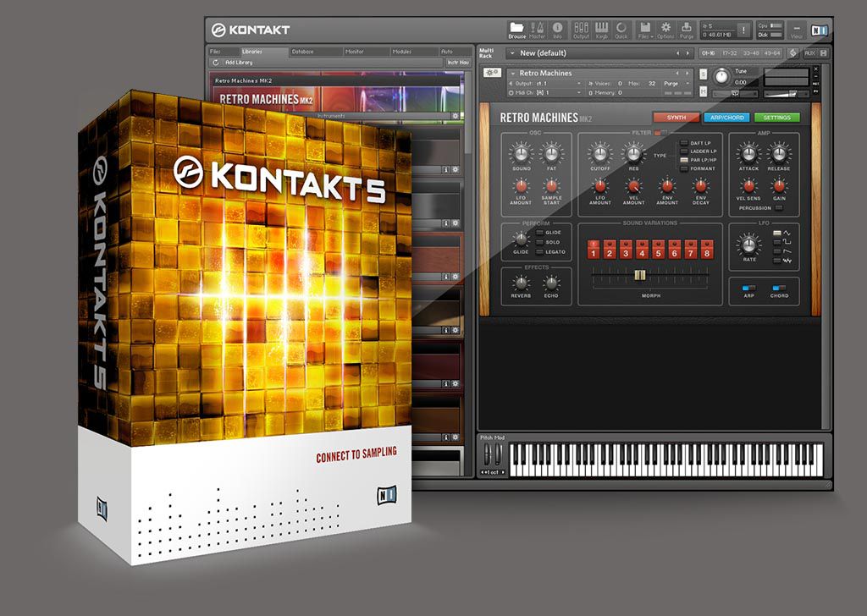Open the Browse panel icon
This screenshot has height=616, width=867.
pos(516,30)
